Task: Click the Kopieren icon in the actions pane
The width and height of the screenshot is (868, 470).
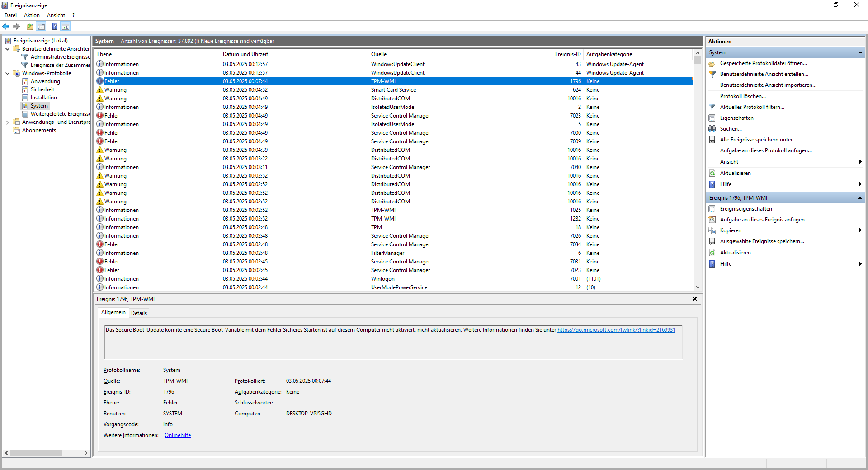Action: tap(712, 230)
